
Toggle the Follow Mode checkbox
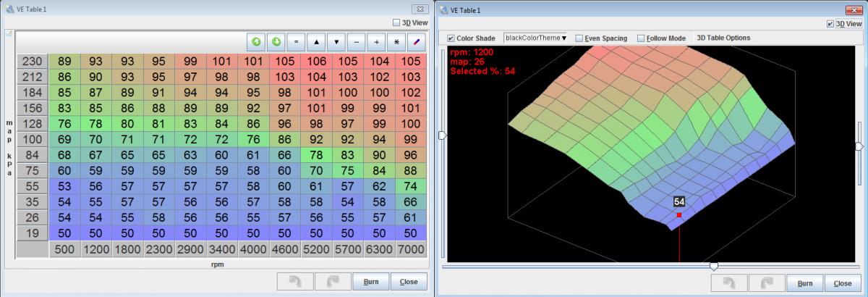(641, 38)
